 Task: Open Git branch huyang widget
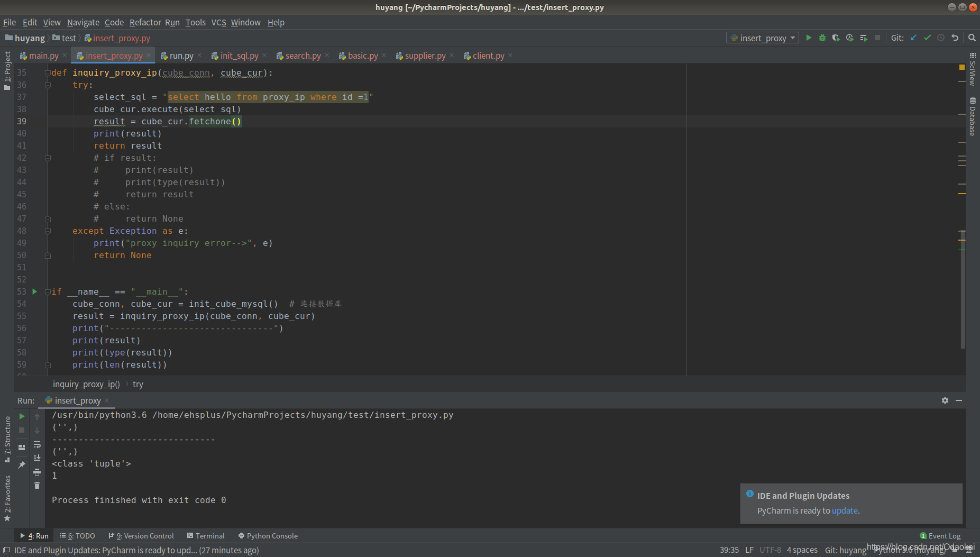846,550
